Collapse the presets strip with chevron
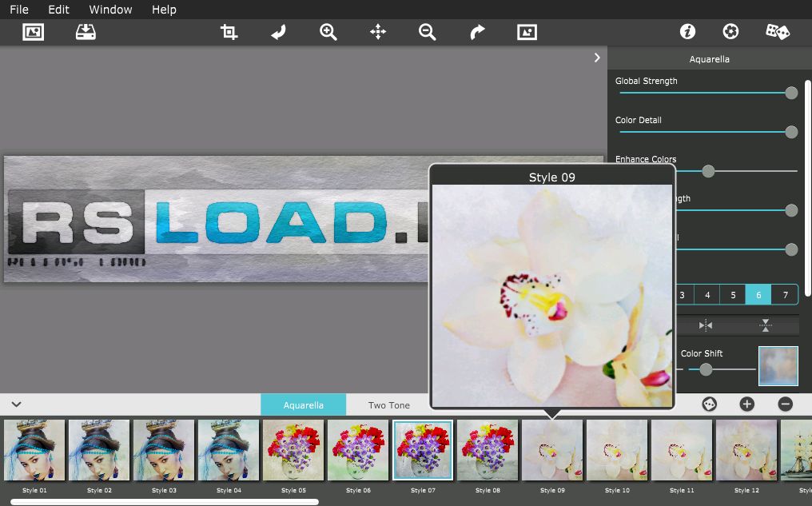812x506 pixels. [16, 404]
